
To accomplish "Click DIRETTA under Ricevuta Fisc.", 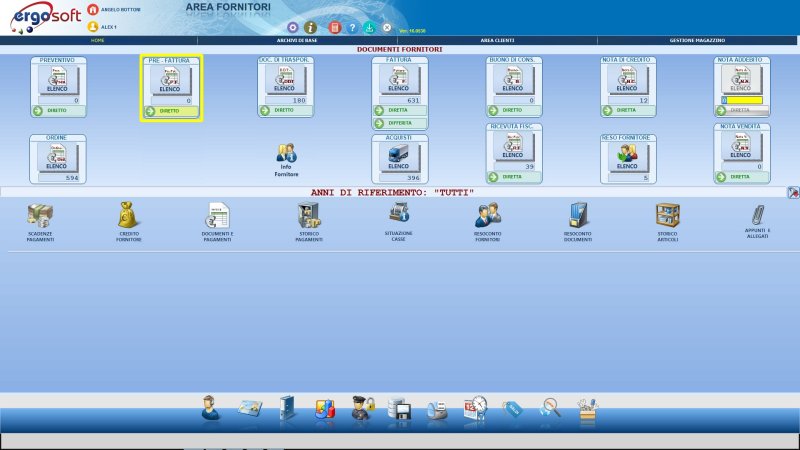I will tap(513, 177).
